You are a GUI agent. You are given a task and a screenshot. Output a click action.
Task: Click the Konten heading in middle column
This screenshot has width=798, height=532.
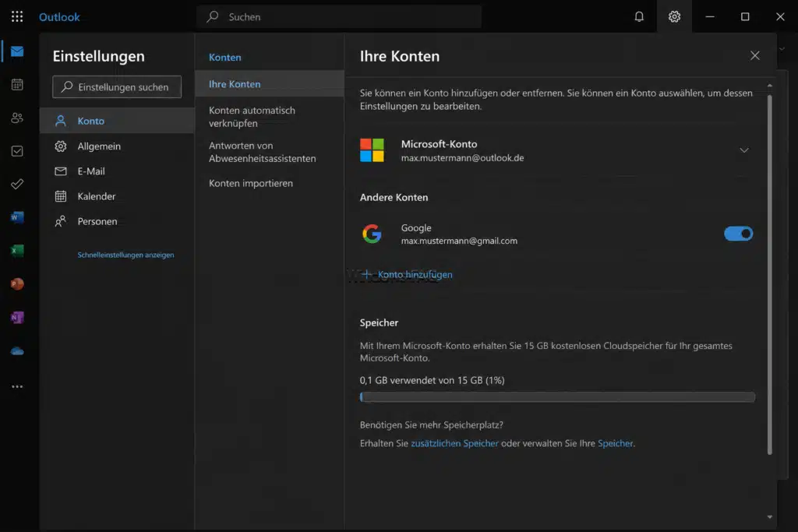point(225,57)
